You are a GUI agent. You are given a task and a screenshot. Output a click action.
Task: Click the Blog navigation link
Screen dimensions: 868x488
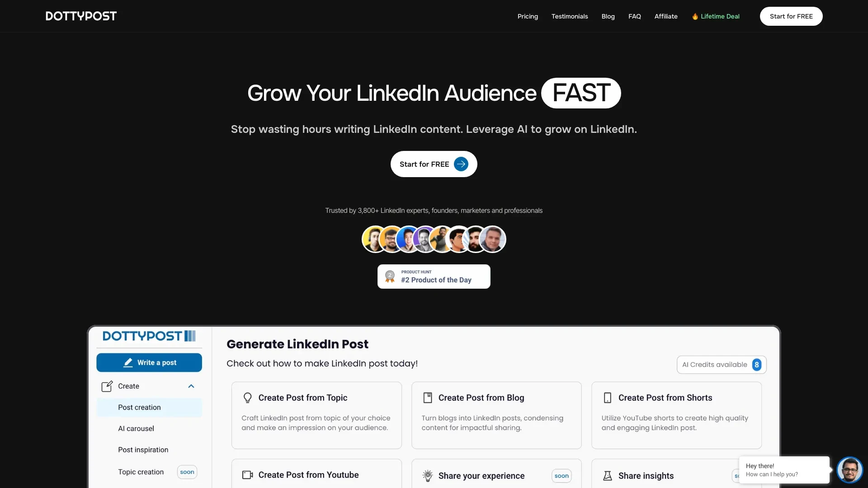click(608, 16)
